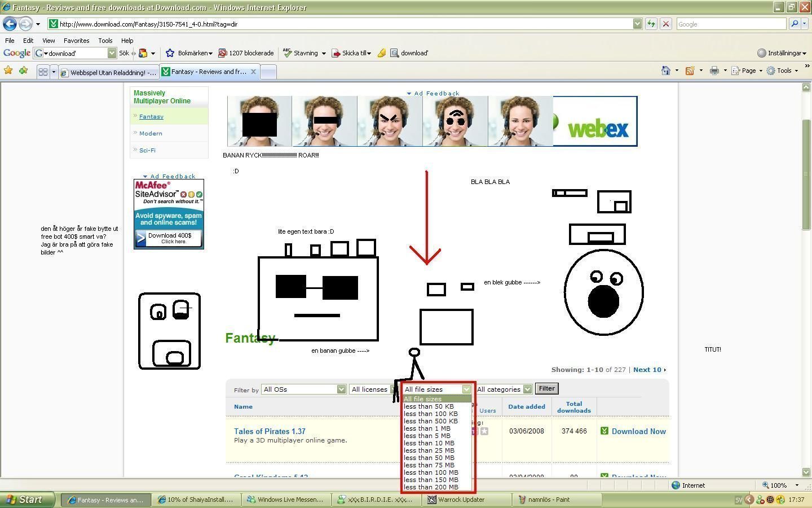Open Favorites Center star icon
Image resolution: width=812 pixels, height=508 pixels.
pyautogui.click(x=8, y=71)
